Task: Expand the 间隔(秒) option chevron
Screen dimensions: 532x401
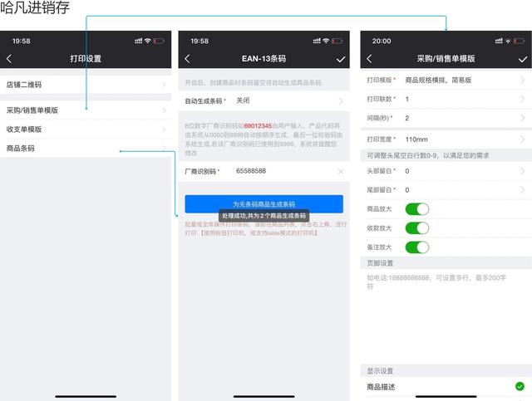Action: (x=523, y=118)
